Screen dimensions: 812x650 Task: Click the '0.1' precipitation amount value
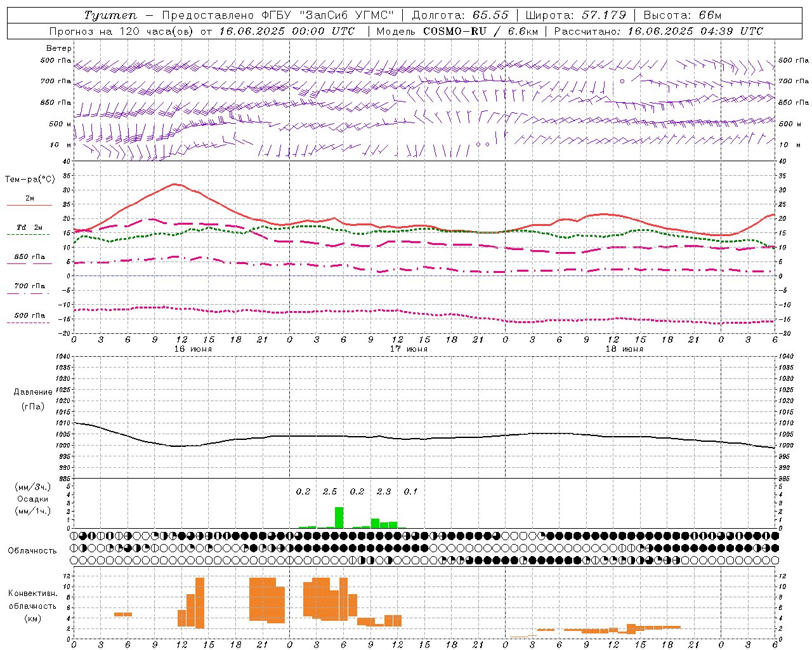pos(410,492)
